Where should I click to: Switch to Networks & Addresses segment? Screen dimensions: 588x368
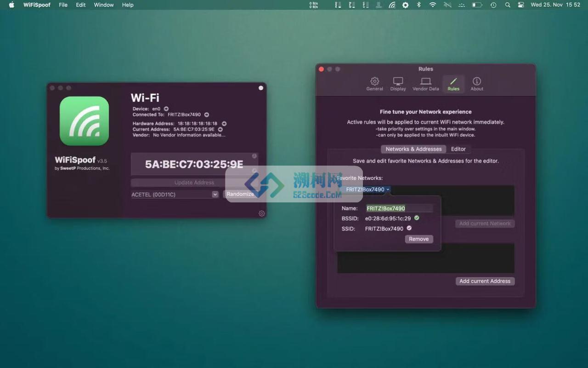(413, 149)
